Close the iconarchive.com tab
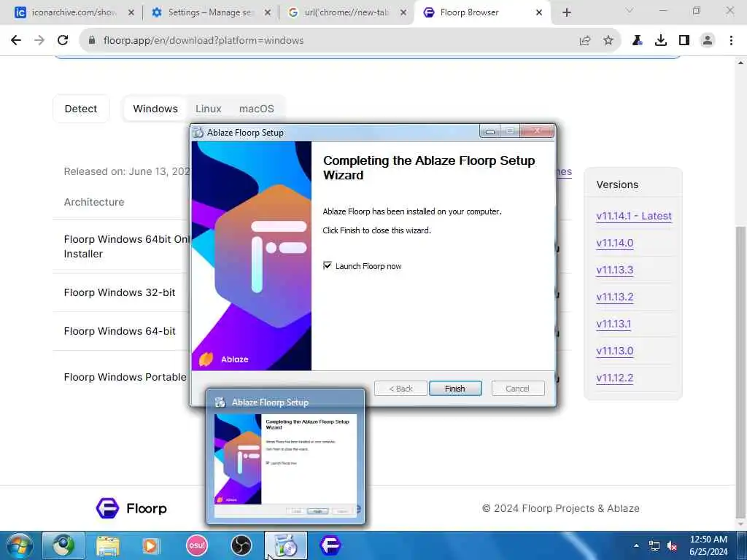Viewport: 747px width, 560px height. (x=131, y=12)
